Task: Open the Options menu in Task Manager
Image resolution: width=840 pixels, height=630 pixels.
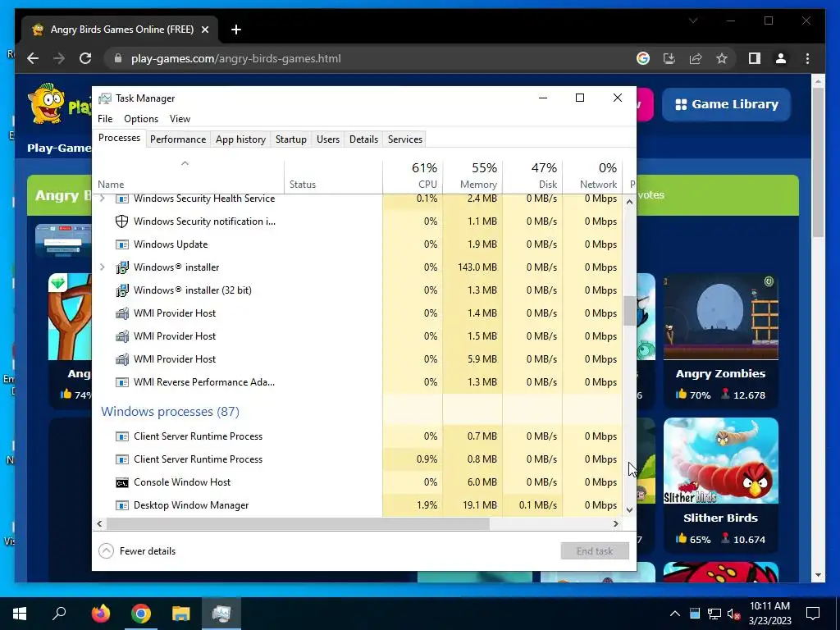Action: click(141, 119)
